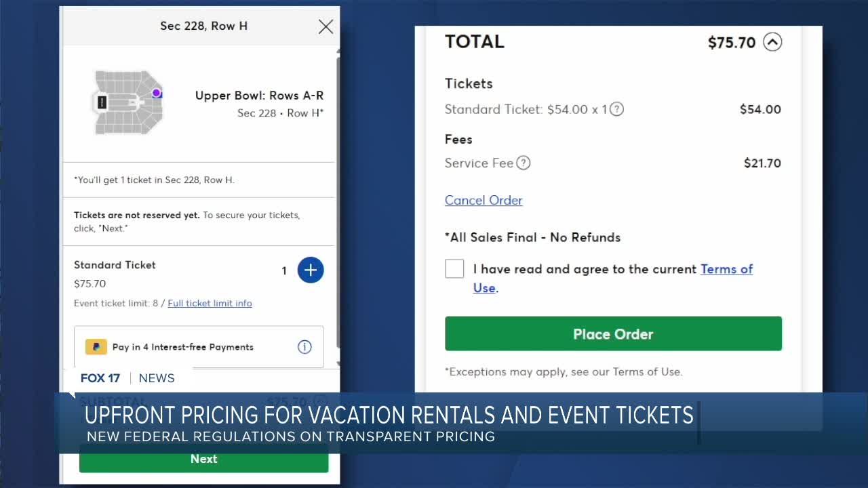Close the Sec 228, Row H panel
Image resolution: width=868 pixels, height=488 pixels.
click(325, 26)
